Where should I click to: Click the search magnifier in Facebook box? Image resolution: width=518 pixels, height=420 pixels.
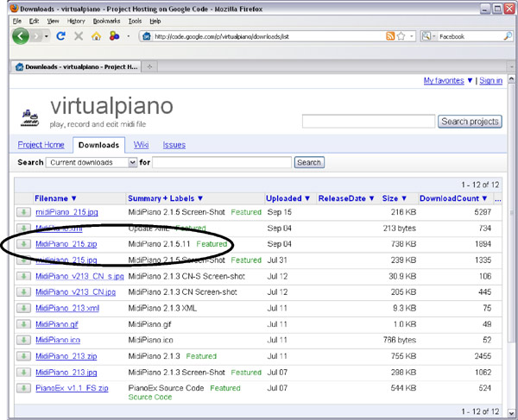tap(508, 36)
